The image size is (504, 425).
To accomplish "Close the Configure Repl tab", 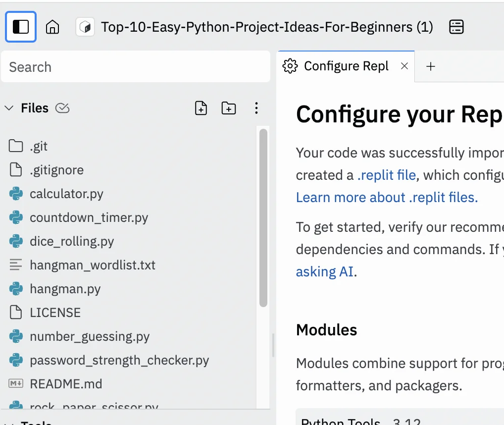I will point(404,66).
